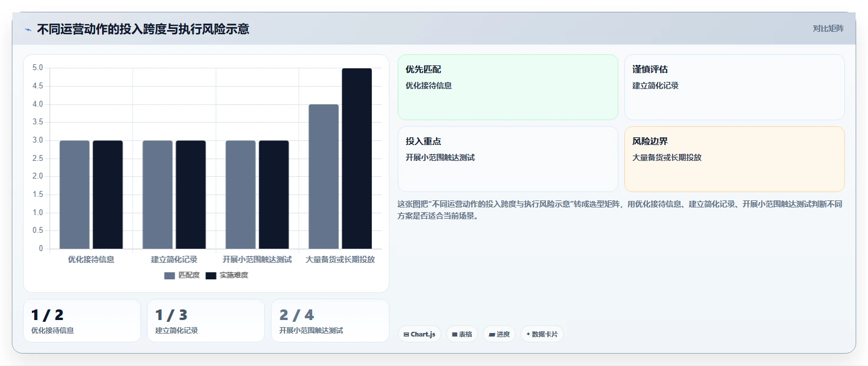Click the 匹配度 bar for 大量备货或长期投放

(x=324, y=177)
